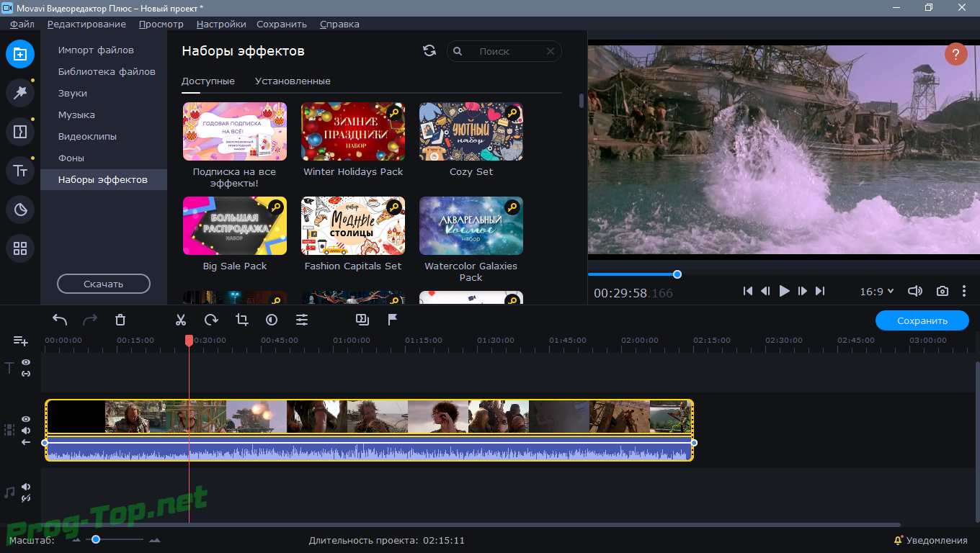Open the more tools grid icon
This screenshot has height=553, width=980.
(x=20, y=248)
